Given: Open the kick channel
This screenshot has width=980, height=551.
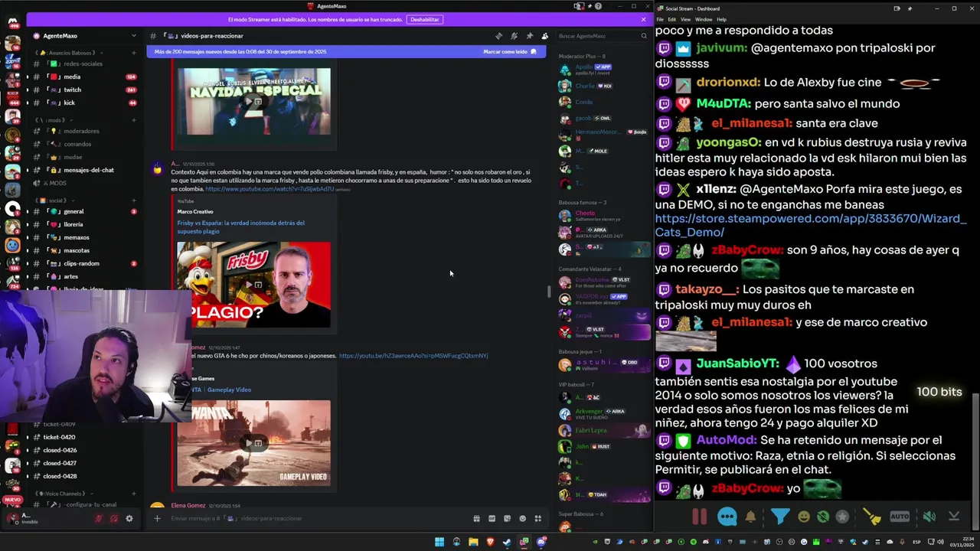Looking at the screenshot, I should tap(84, 103).
